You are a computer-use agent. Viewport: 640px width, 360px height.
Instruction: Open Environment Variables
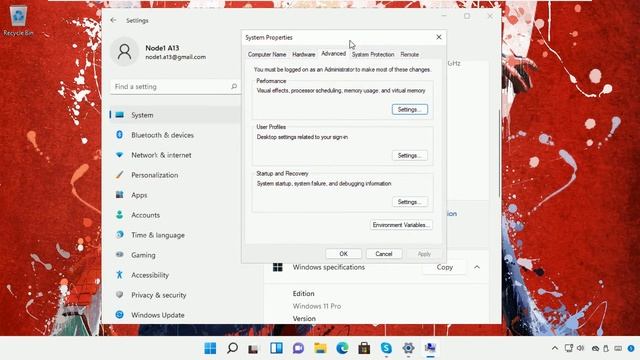click(401, 225)
